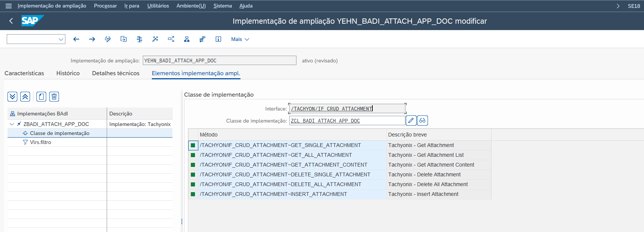Click 'Implementação: Tachyonix' description cell

[x=140, y=124]
